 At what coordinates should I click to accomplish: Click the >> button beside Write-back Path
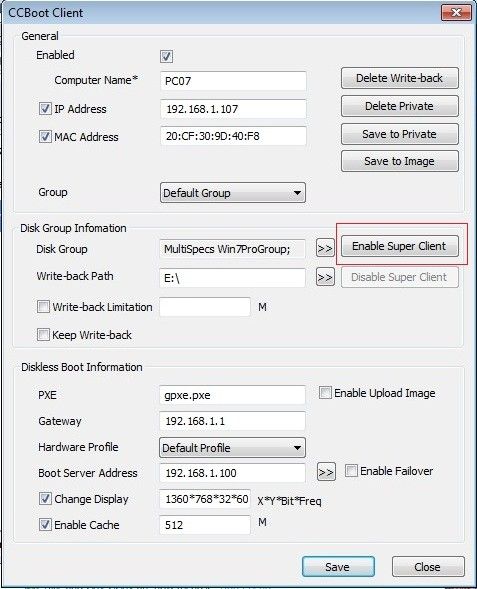coord(325,277)
